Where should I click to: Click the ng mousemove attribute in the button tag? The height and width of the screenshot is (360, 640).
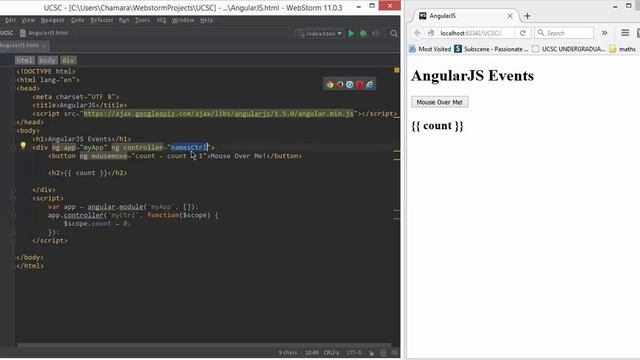click(103, 156)
